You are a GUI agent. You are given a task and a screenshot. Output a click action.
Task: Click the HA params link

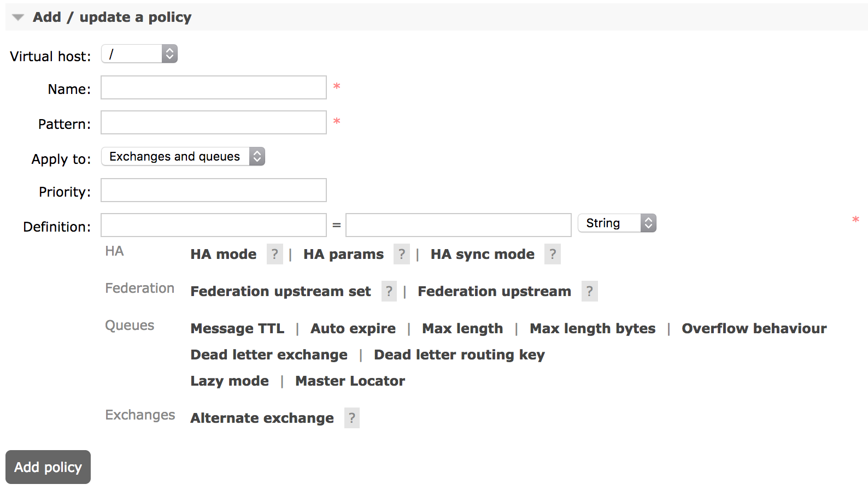[x=344, y=254]
